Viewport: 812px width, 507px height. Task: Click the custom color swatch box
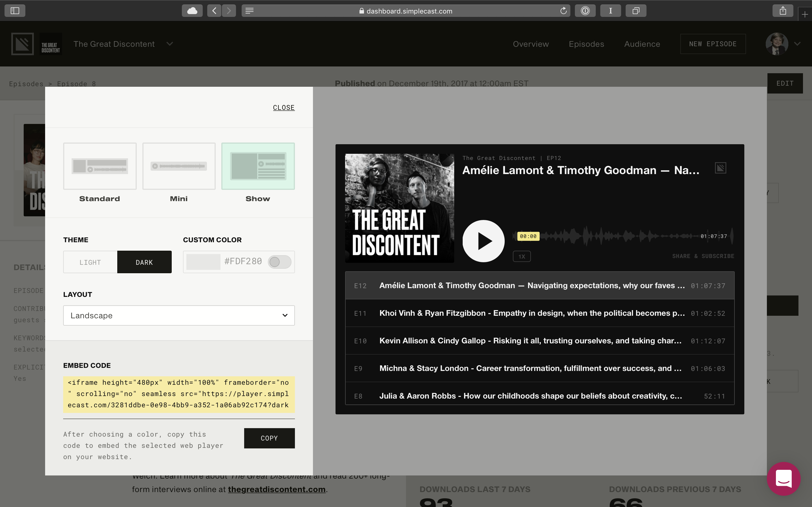pyautogui.click(x=203, y=262)
